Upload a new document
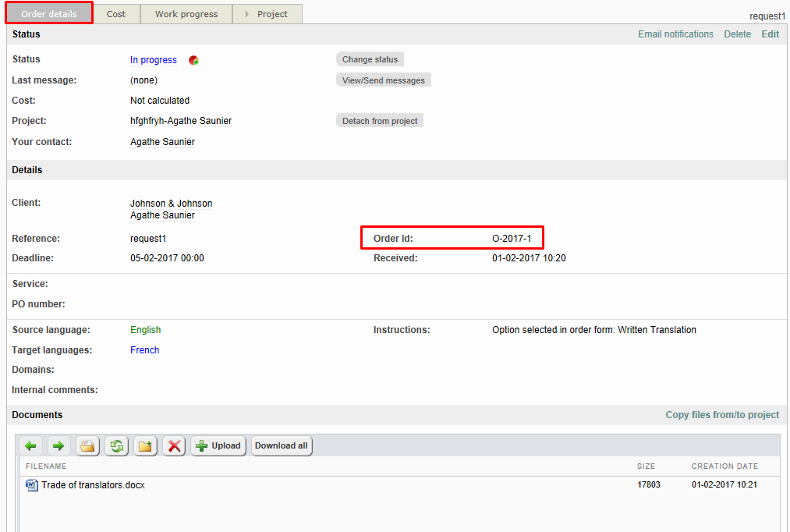The width and height of the screenshot is (790, 532). 218,446
